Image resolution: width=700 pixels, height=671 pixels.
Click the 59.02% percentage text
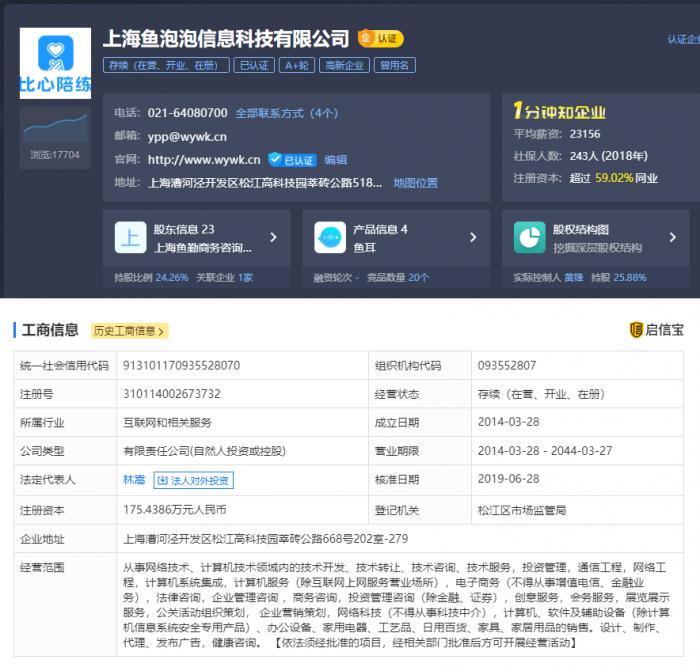pos(614,178)
